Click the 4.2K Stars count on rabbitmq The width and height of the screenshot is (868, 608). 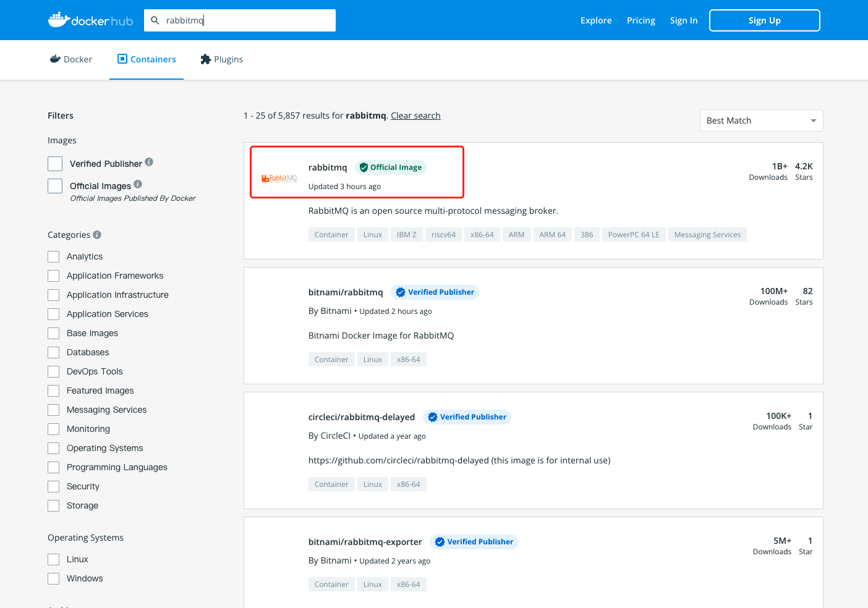click(804, 171)
